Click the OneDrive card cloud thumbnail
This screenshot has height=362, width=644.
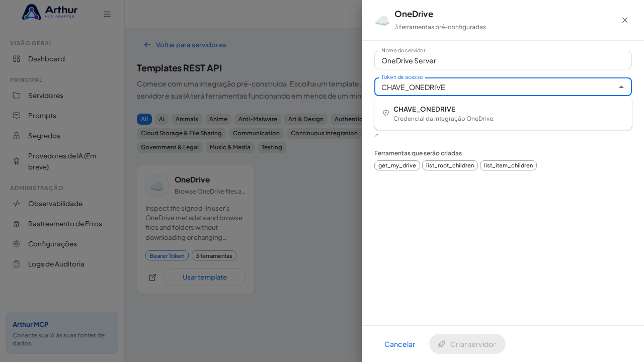point(157,186)
